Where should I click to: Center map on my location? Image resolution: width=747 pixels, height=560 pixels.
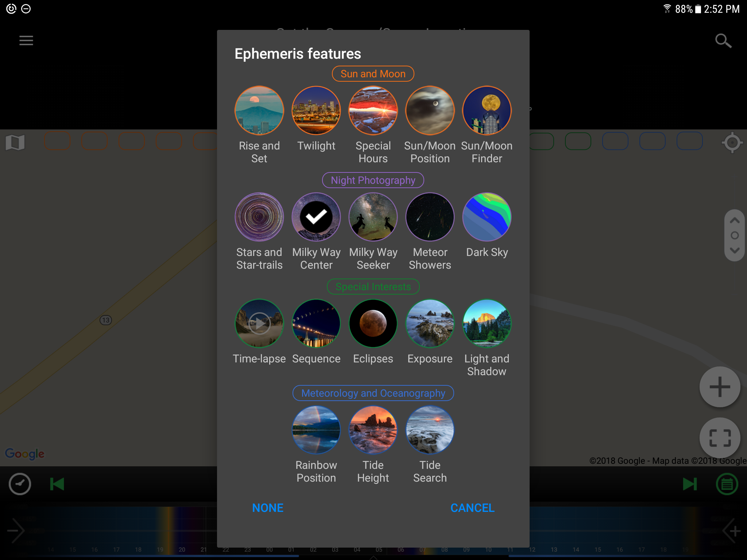(732, 142)
